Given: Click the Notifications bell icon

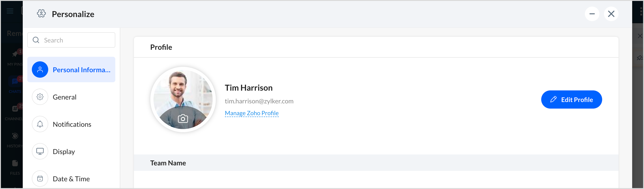Looking at the screenshot, I should coord(40,124).
